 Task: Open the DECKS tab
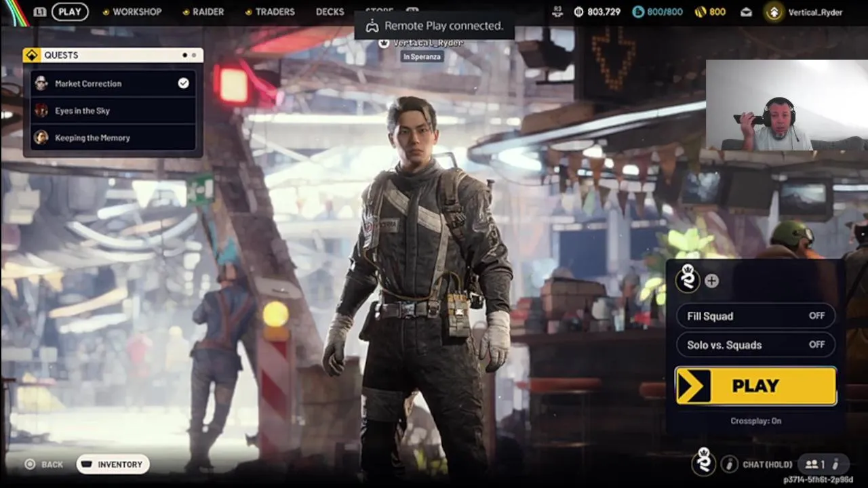[330, 12]
